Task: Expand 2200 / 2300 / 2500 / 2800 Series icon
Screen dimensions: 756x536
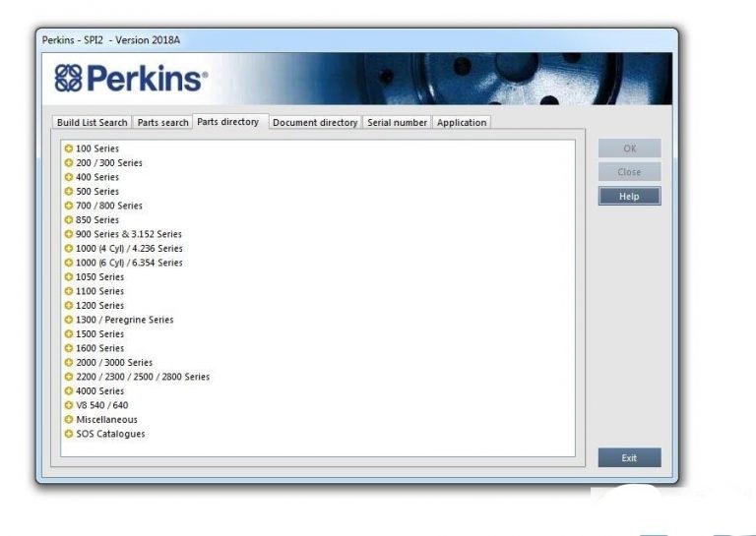Action: click(69, 377)
